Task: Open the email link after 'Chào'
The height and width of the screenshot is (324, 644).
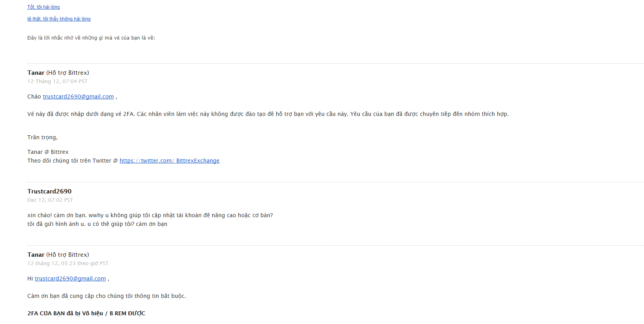Action: pos(78,97)
